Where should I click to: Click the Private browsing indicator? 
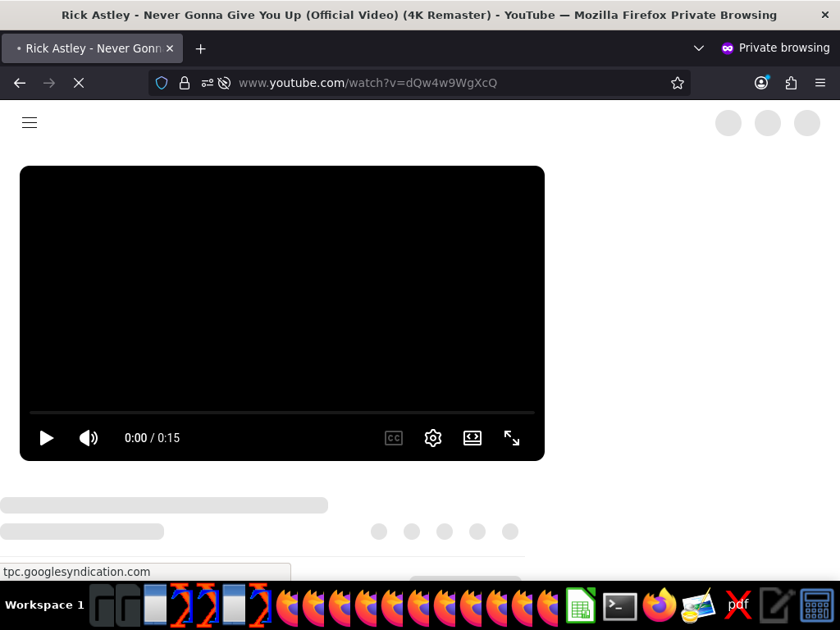[x=776, y=48]
